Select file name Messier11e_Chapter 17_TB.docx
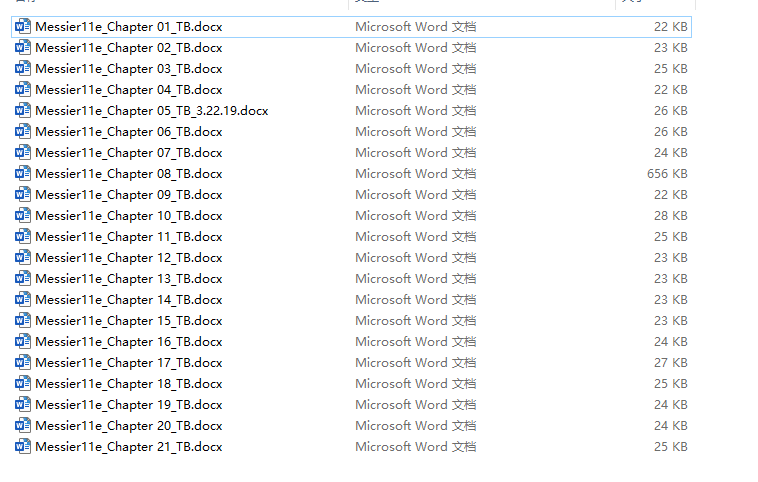The width and height of the screenshot is (758, 482). tap(129, 363)
